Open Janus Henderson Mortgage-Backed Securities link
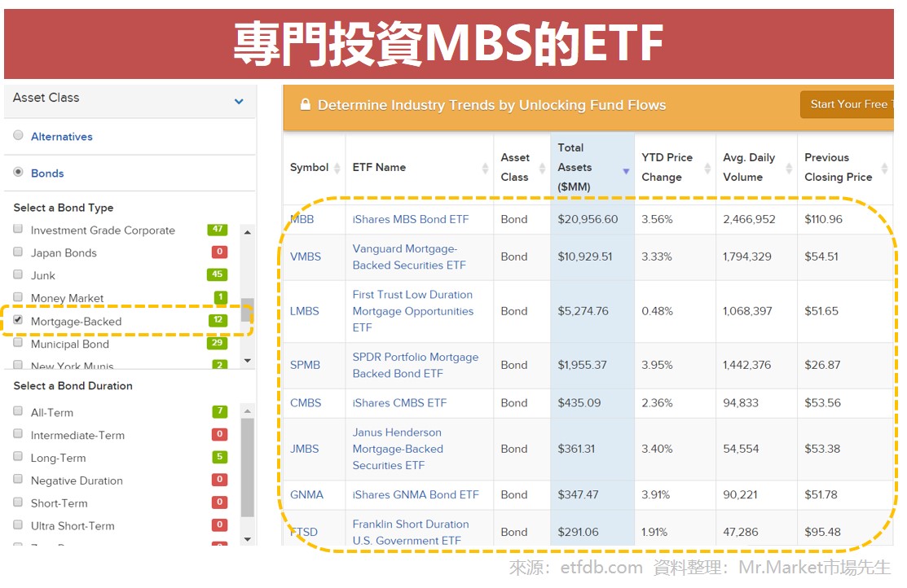This screenshot has width=907, height=588. point(398,450)
